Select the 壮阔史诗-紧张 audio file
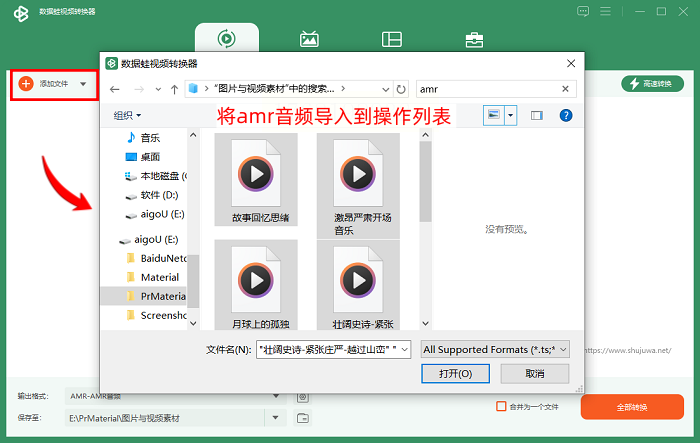This screenshot has height=443, width=700. tap(358, 285)
